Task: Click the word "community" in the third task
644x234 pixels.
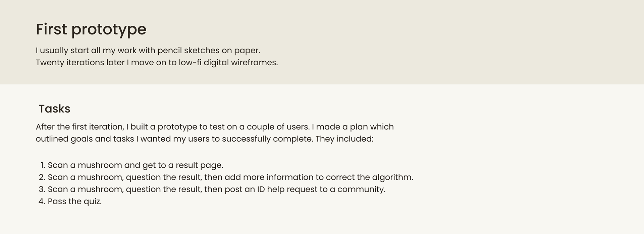Action: click(x=361, y=189)
